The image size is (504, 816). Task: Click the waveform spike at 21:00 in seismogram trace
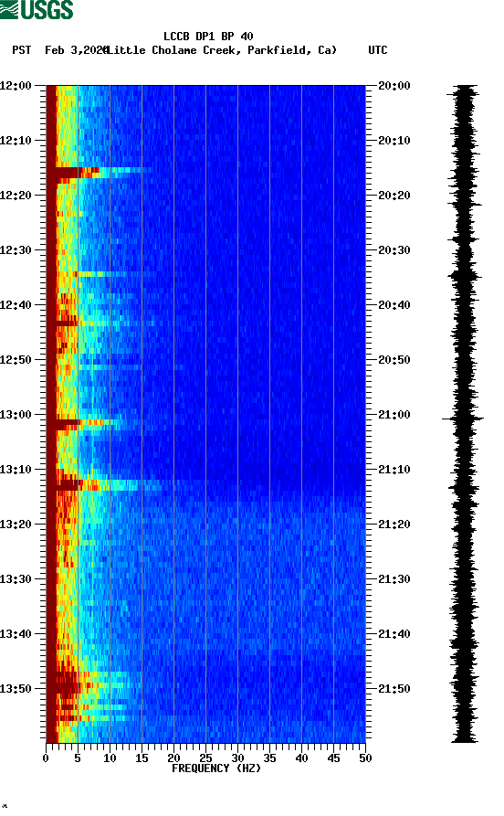pos(463,418)
